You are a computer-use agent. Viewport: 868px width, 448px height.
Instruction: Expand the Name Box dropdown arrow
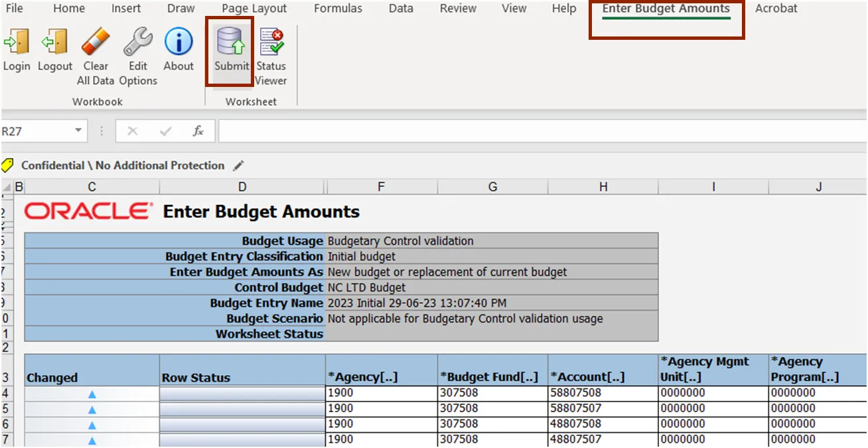(x=78, y=131)
